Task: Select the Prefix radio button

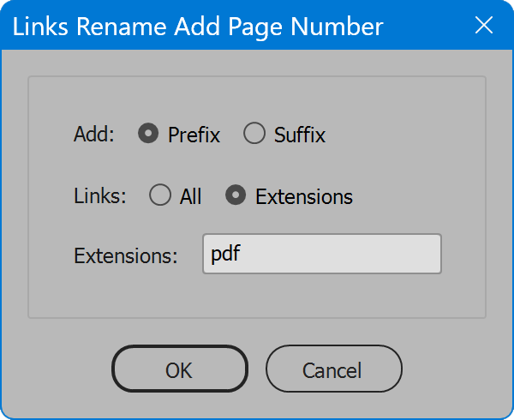Action: pyautogui.click(x=148, y=133)
